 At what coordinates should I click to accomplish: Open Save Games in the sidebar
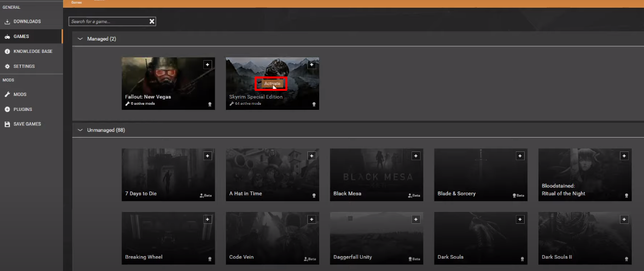31,124
